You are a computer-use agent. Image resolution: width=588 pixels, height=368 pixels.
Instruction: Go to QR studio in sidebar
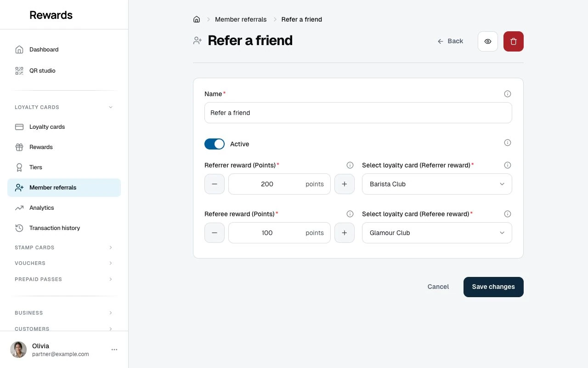click(64, 71)
